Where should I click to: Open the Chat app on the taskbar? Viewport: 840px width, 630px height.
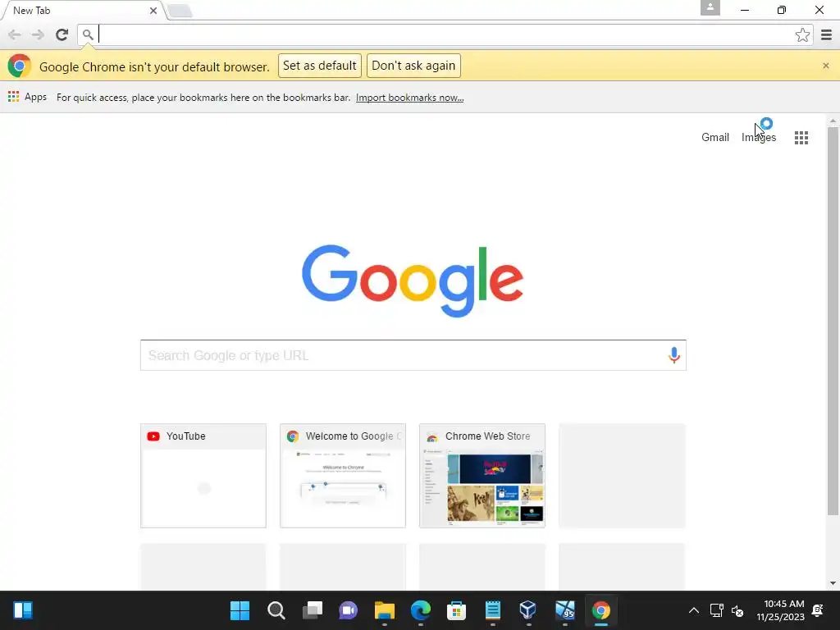[x=348, y=610]
